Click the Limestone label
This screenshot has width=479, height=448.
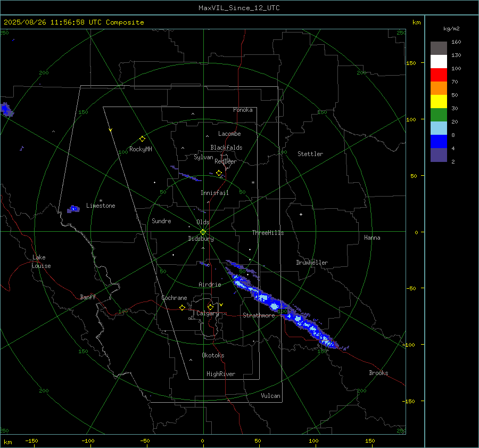click(x=101, y=206)
